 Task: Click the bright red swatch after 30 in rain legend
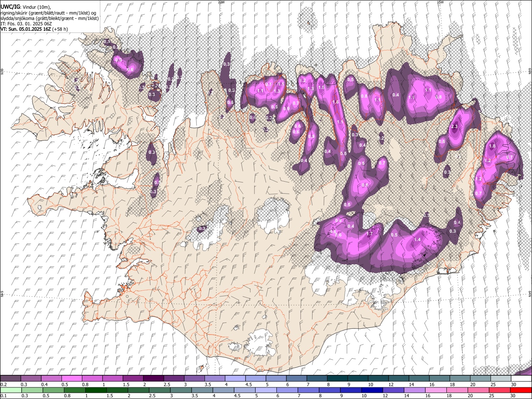coord(520,390)
